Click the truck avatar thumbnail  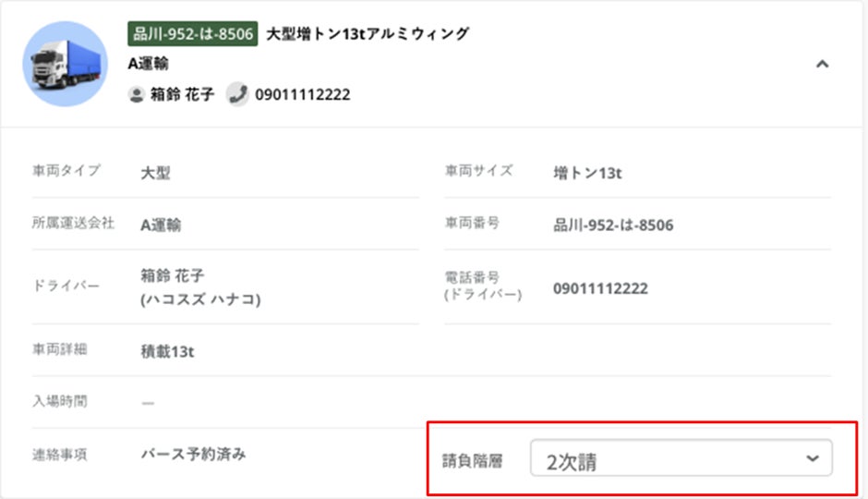(65, 65)
